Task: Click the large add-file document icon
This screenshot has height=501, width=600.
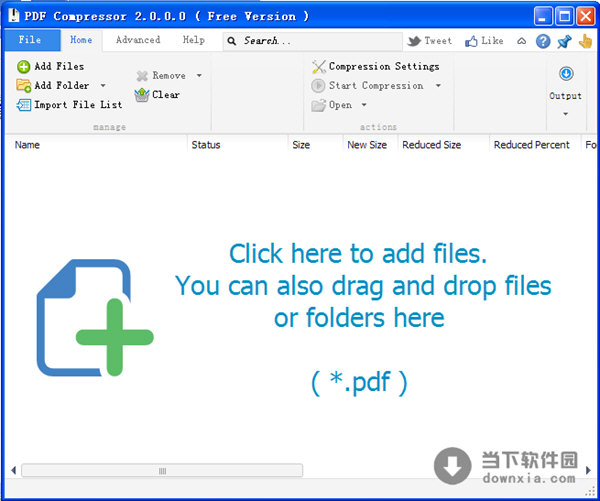Action: pyautogui.click(x=95, y=317)
